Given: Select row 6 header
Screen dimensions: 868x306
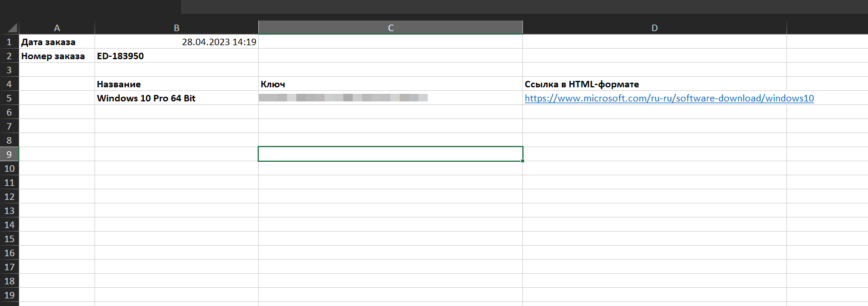Looking at the screenshot, I should pyautogui.click(x=9, y=113).
